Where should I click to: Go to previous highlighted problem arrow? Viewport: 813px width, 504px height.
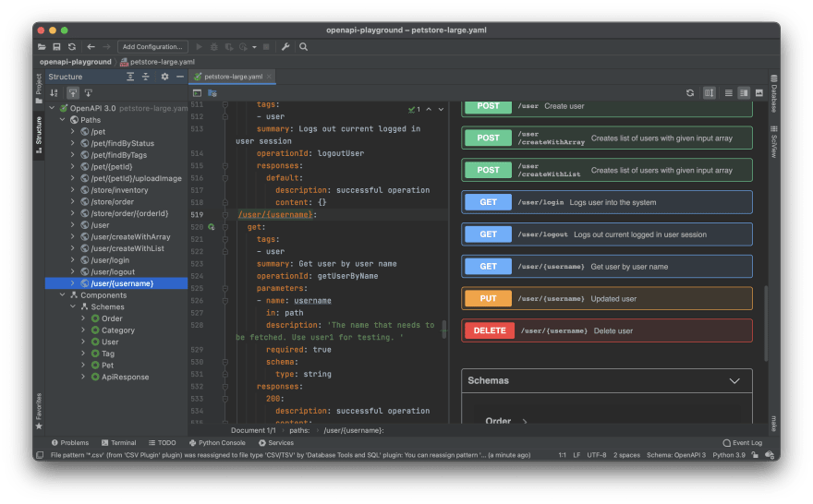coord(429,109)
